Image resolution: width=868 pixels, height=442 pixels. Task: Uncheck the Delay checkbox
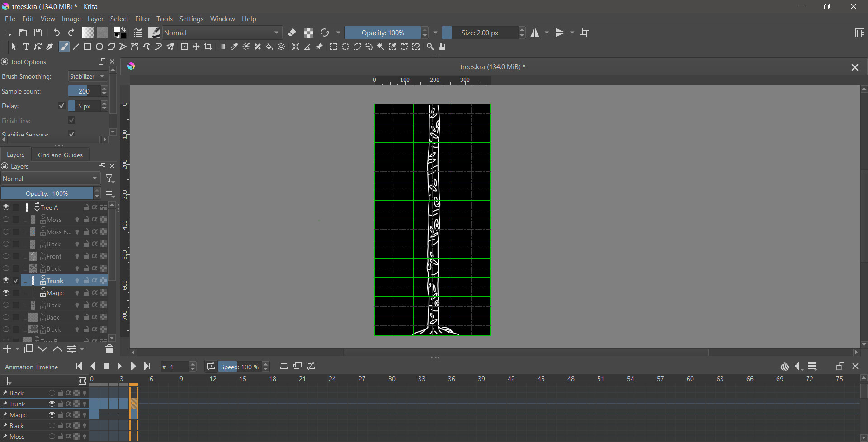click(61, 106)
